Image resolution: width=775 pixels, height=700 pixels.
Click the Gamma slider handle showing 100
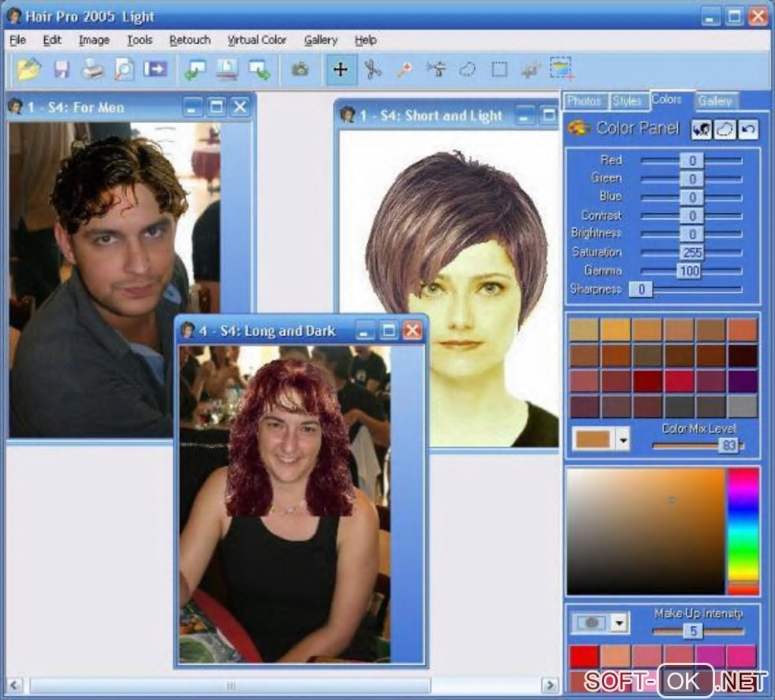tap(689, 271)
